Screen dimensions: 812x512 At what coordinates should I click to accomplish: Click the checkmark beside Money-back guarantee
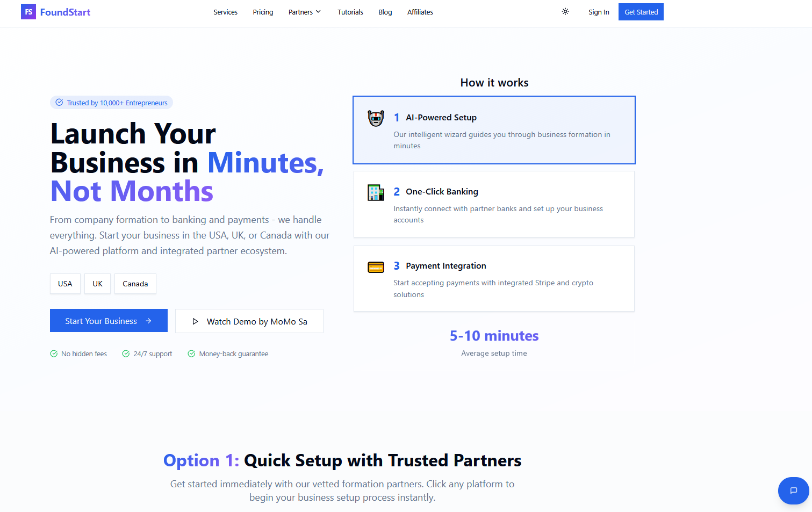tap(191, 354)
